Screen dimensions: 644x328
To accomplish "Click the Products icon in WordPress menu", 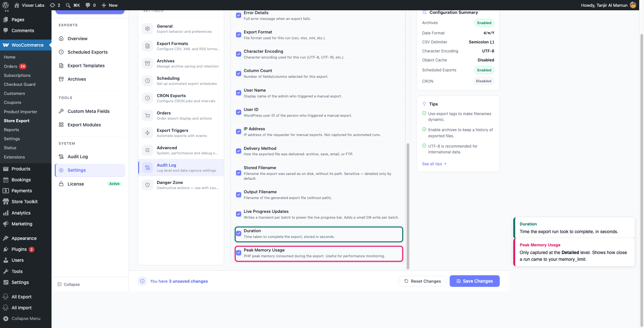I will [6, 169].
